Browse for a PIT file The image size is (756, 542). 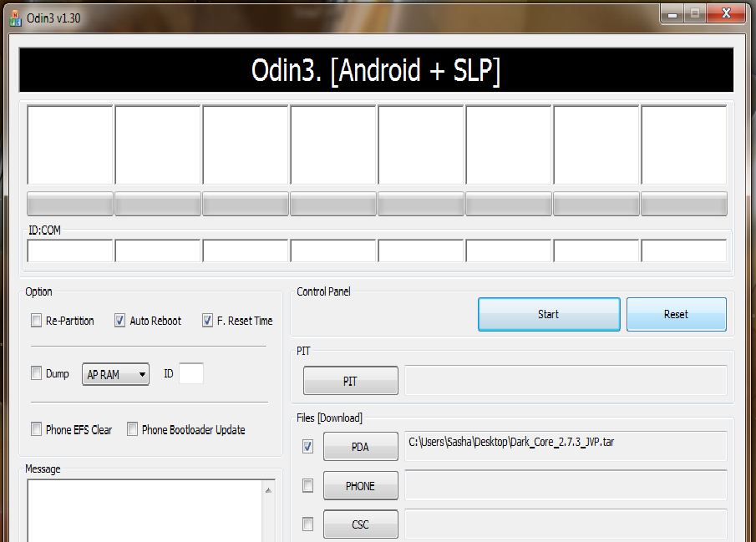coord(351,381)
